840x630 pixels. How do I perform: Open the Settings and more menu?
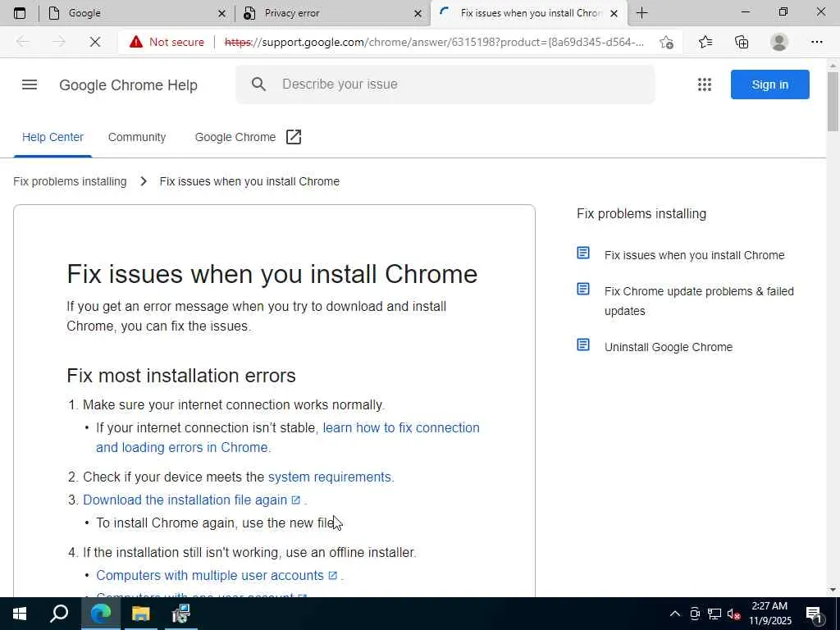pyautogui.click(x=816, y=42)
